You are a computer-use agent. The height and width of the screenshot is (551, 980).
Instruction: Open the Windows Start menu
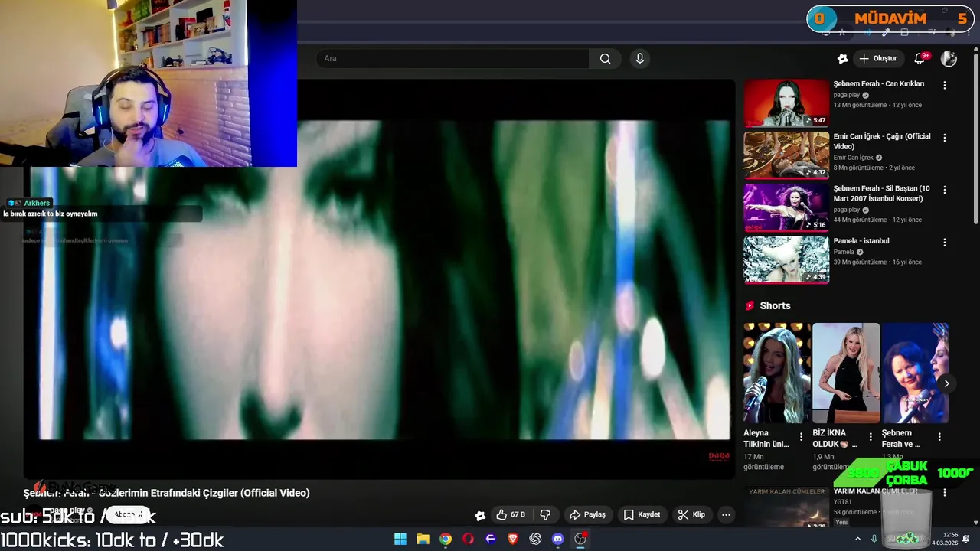point(400,539)
